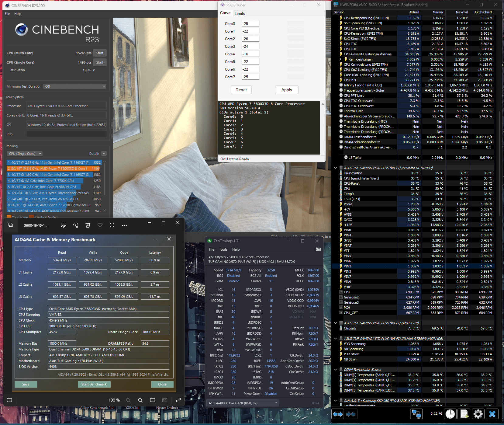Take a screenshot in ZenTimings with the camera icon
The width and height of the screenshot is (504, 425).
[x=318, y=249]
